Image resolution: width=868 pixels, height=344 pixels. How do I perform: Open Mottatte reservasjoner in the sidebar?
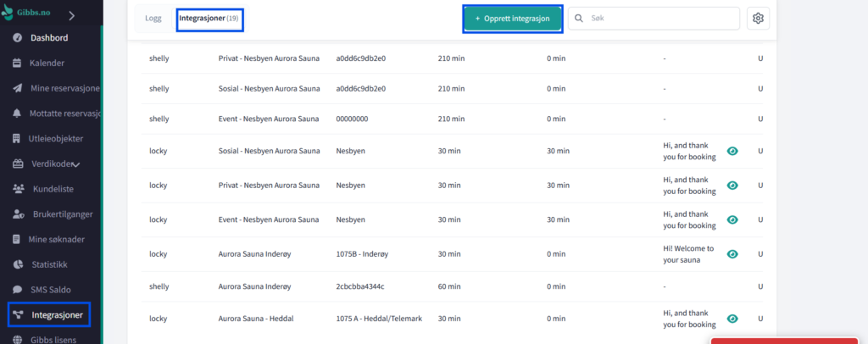pos(64,114)
